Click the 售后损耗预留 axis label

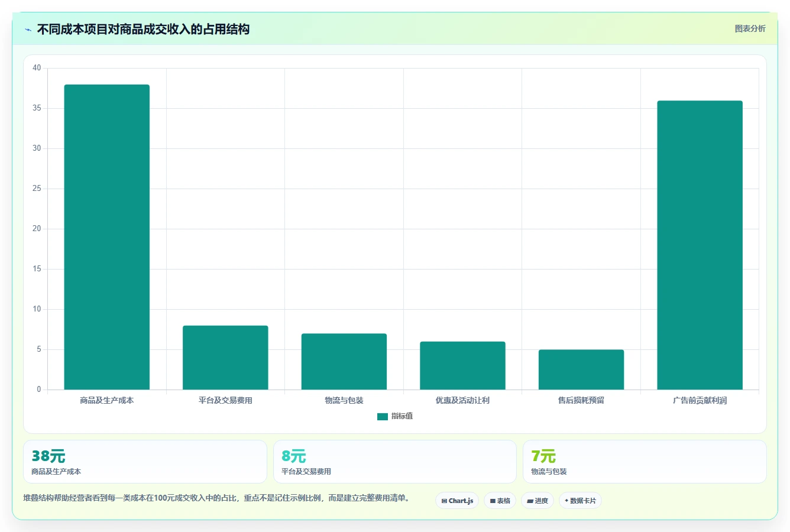[x=581, y=401]
